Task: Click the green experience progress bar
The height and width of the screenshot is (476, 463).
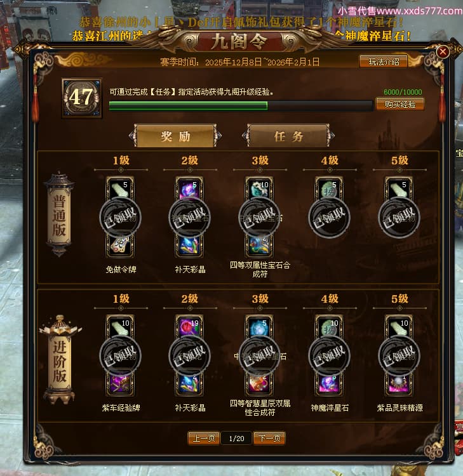Action: pos(241,105)
